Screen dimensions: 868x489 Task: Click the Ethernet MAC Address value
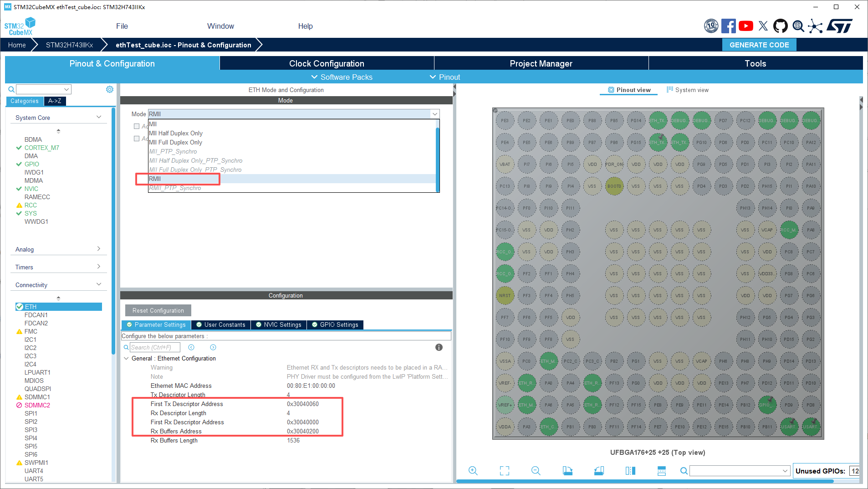tap(311, 386)
